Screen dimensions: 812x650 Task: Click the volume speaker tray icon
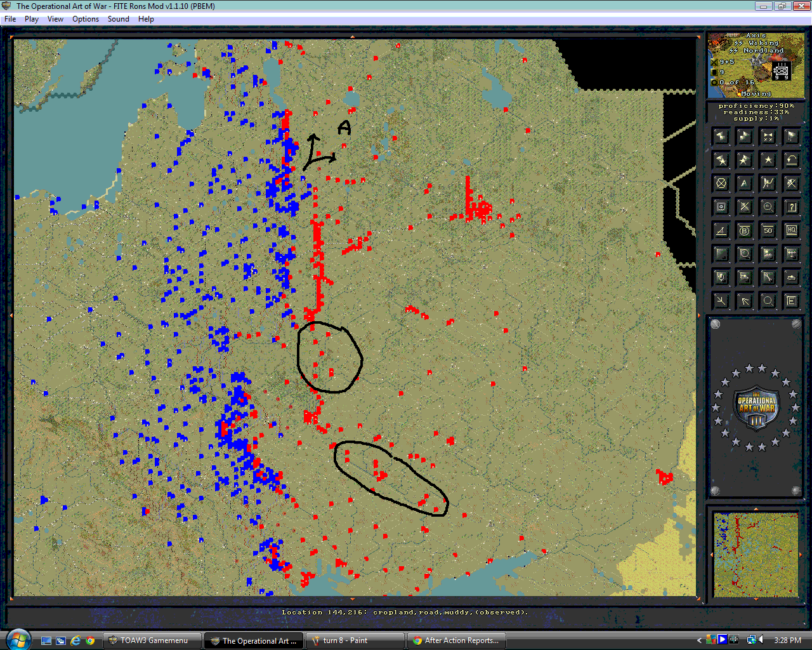[761, 640]
